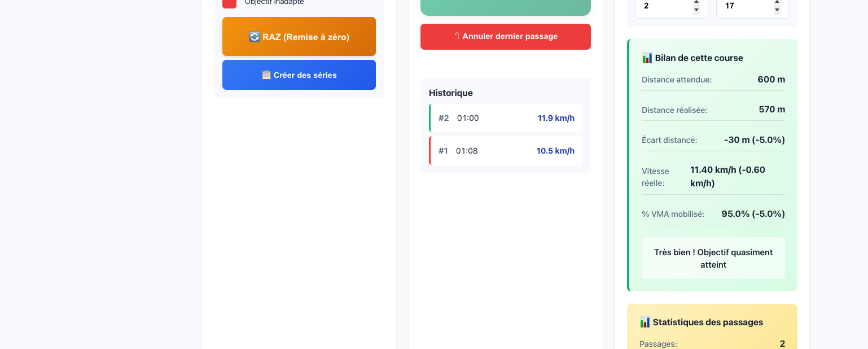
Task: Click the Historique heading
Action: [x=450, y=93]
